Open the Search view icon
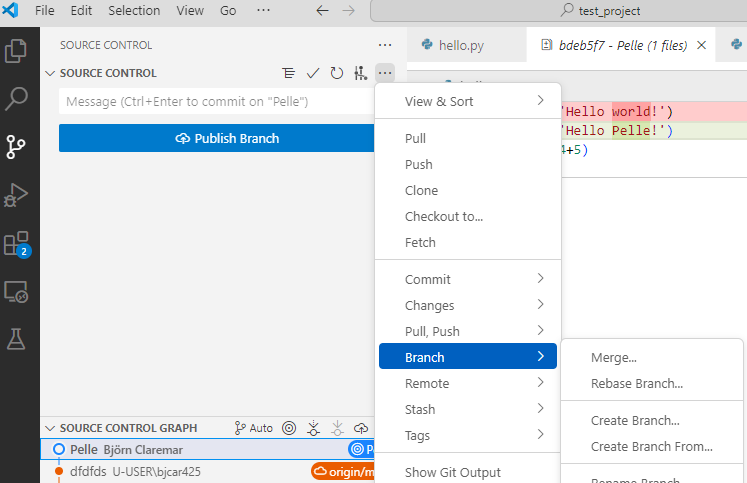The width and height of the screenshot is (747, 483). 16,99
